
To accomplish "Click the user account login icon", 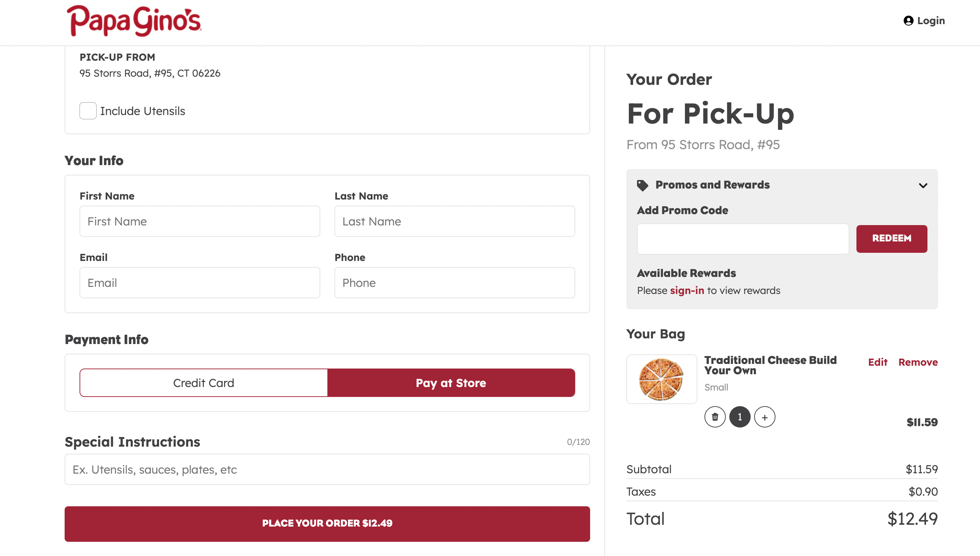I will click(909, 21).
